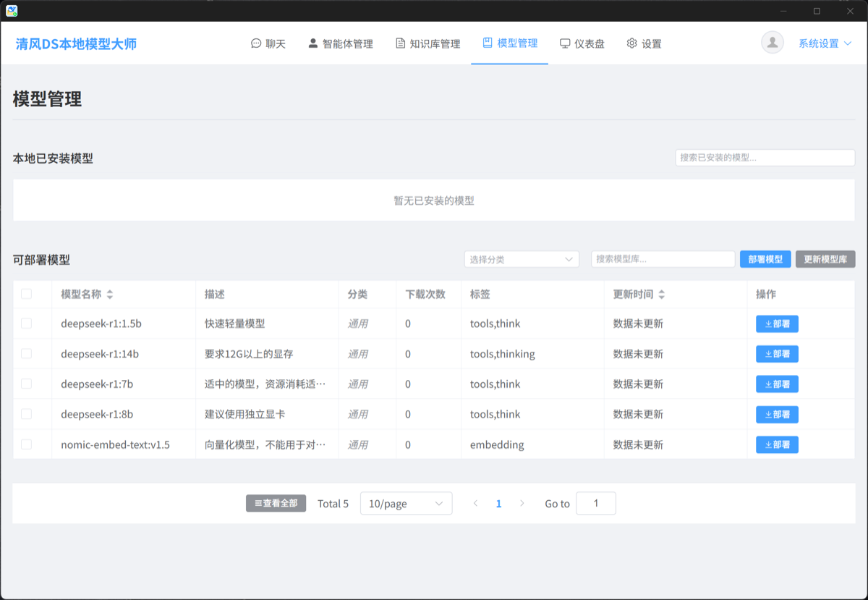Click the 查看全部 button
Image resolution: width=868 pixels, height=600 pixels.
(276, 503)
